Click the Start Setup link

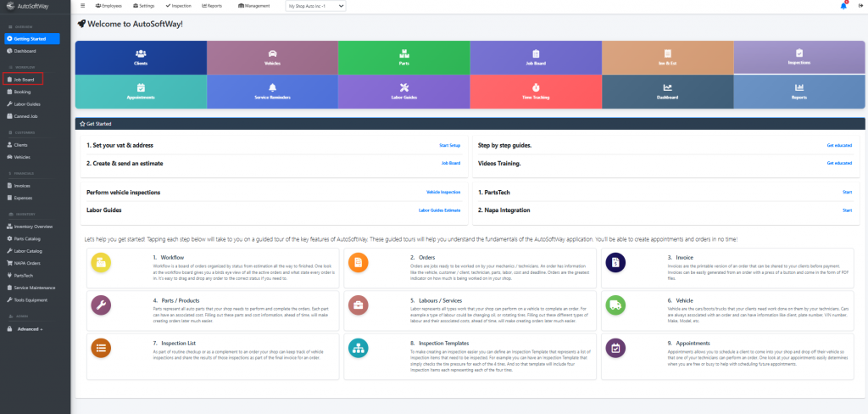click(x=449, y=145)
